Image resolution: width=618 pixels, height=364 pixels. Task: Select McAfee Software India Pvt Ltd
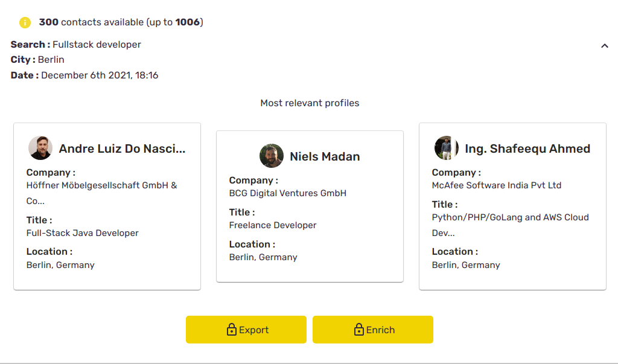coord(496,186)
